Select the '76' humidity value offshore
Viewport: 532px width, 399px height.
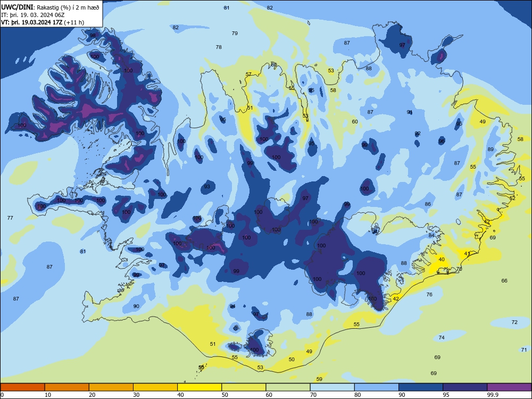tap(429, 295)
